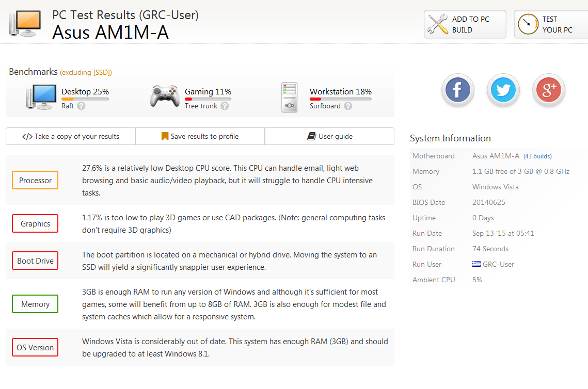The image size is (588, 389).
Task: Click the System Information heading
Action: 450,138
